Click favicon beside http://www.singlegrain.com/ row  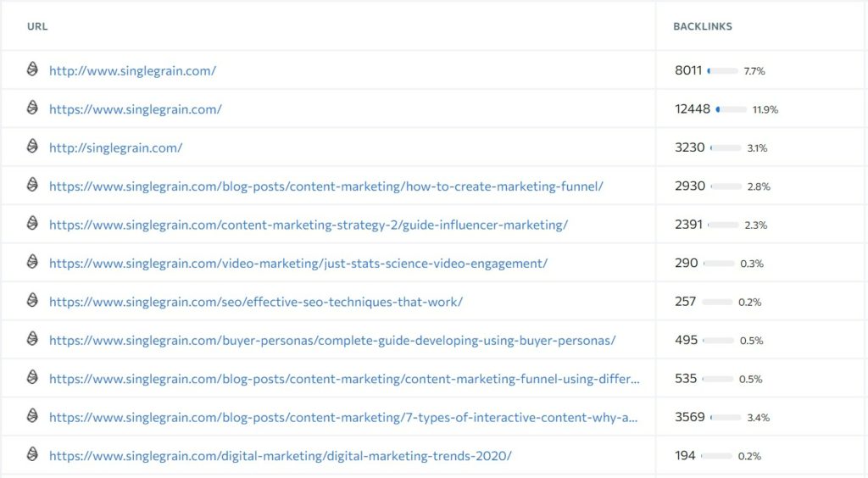tap(33, 69)
